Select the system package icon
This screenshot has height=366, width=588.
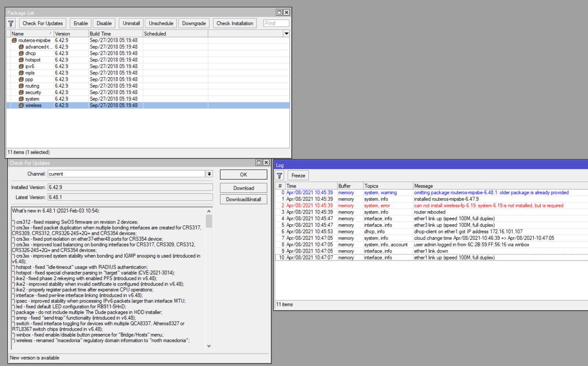[21, 99]
